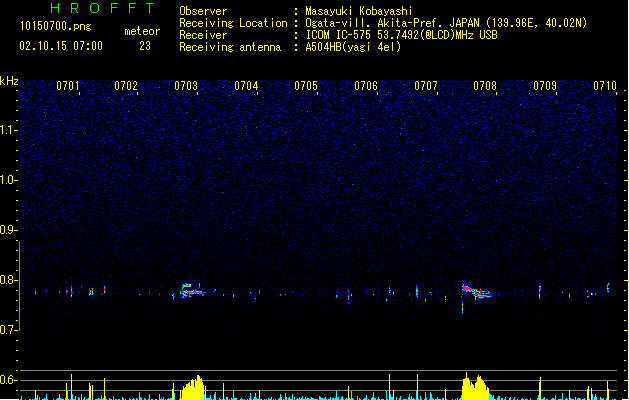Click the 1.0 kHz axis tick label
This screenshot has width=629, height=400.
pyautogui.click(x=8, y=180)
